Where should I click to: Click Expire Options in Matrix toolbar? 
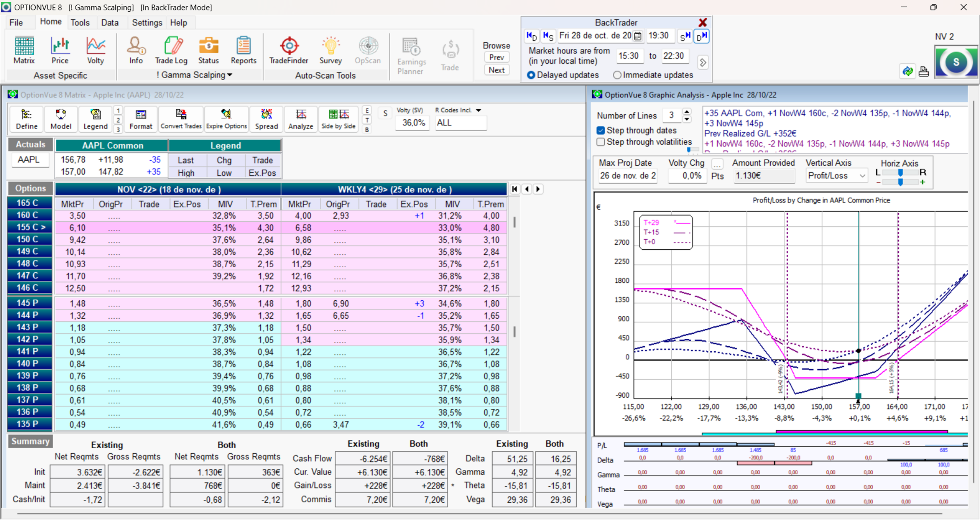[x=226, y=119]
